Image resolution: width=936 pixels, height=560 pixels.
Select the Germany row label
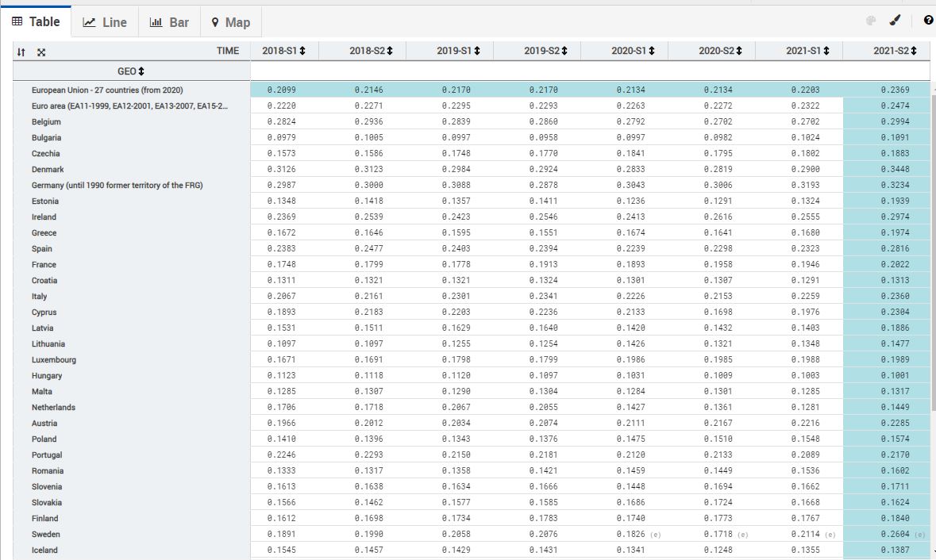point(117,186)
